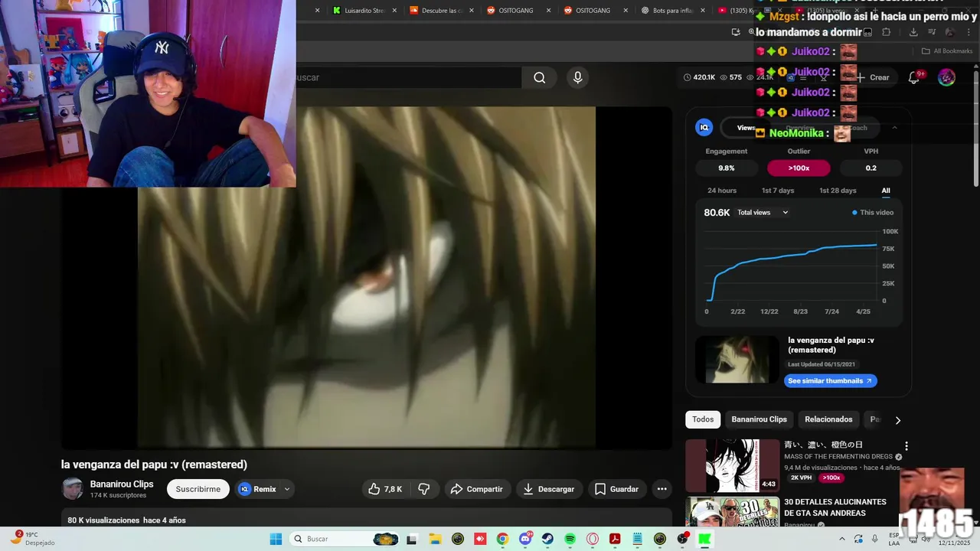Image resolution: width=980 pixels, height=551 pixels.
Task: Collapse the vidIQ panel with chevron
Action: (894, 128)
